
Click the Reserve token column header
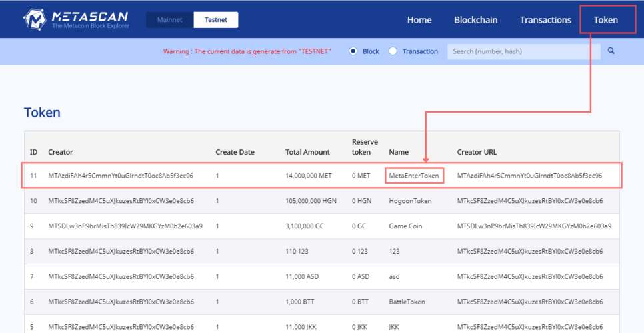(365, 147)
